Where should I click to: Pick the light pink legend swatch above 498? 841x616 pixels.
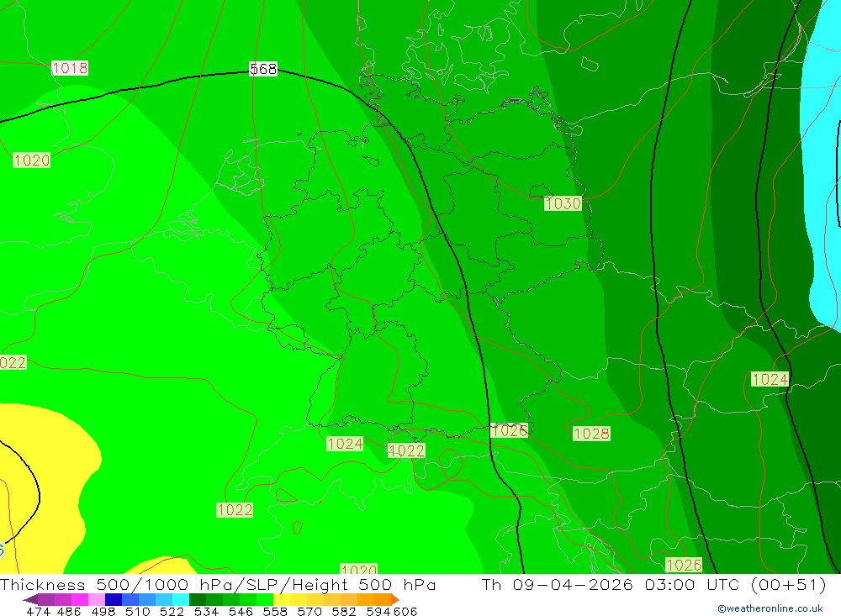[97, 599]
